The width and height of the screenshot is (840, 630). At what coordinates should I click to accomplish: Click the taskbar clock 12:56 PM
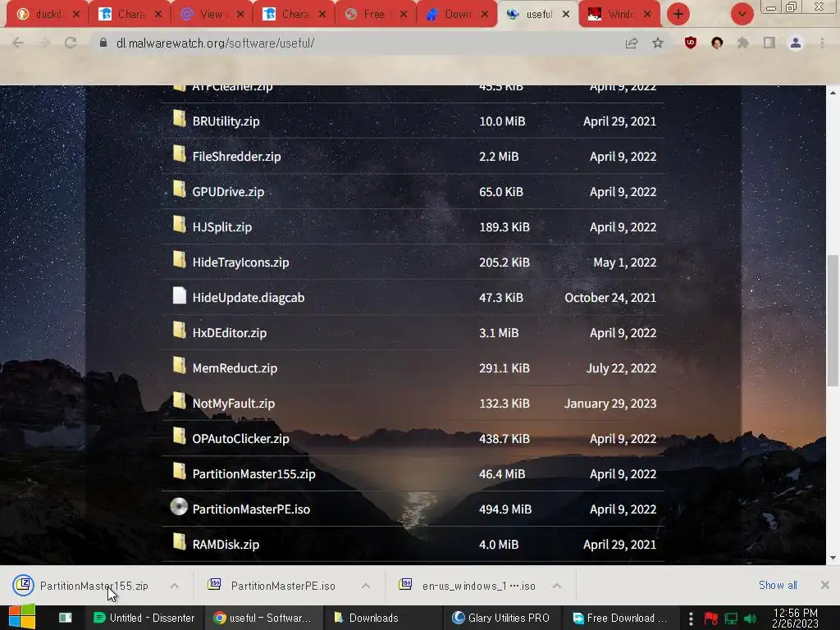(795, 618)
